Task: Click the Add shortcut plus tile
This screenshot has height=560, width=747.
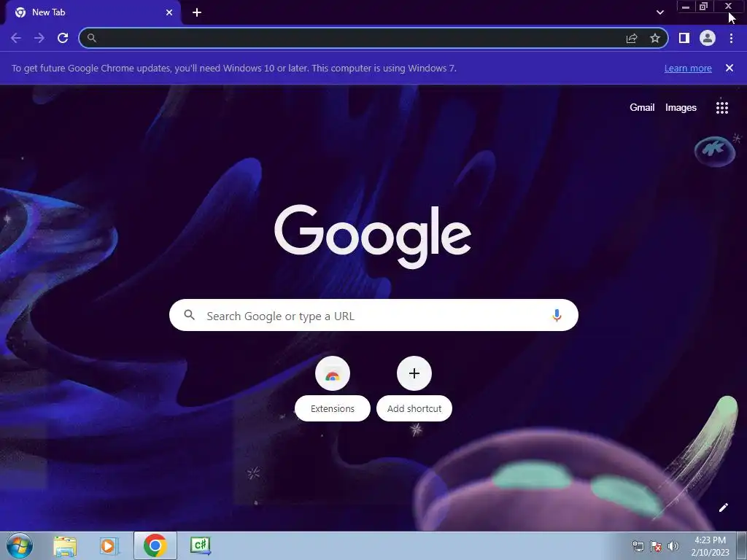Action: [414, 373]
